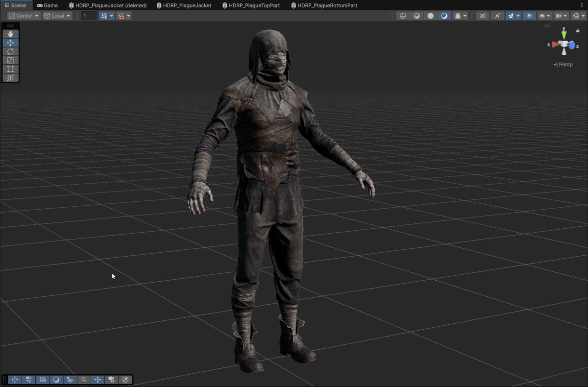Viewport: 588px width, 387px height.
Task: Toggle scene visibility eye button
Action: click(529, 16)
